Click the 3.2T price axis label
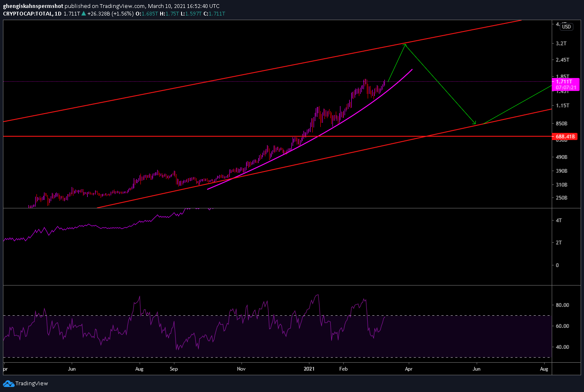The height and width of the screenshot is (392, 584). coord(561,44)
